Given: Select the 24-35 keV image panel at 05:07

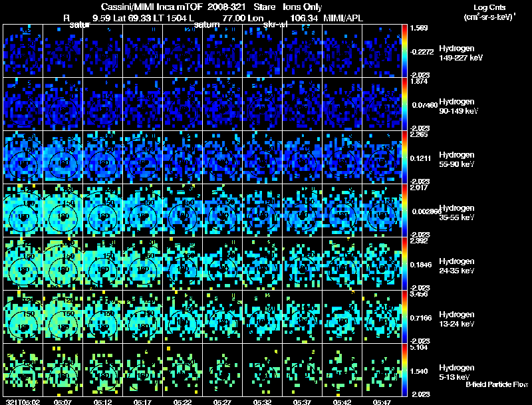Looking at the screenshot, I should [x=63, y=264].
